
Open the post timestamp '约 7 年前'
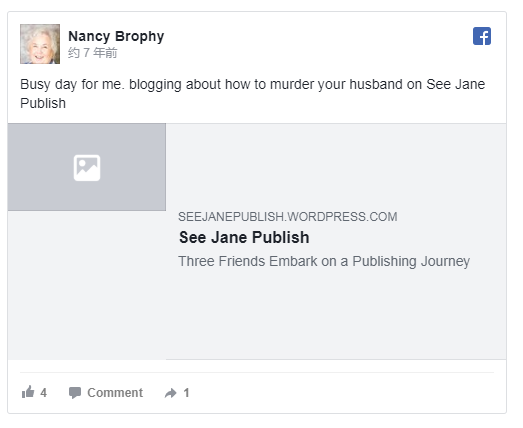pyautogui.click(x=92, y=53)
